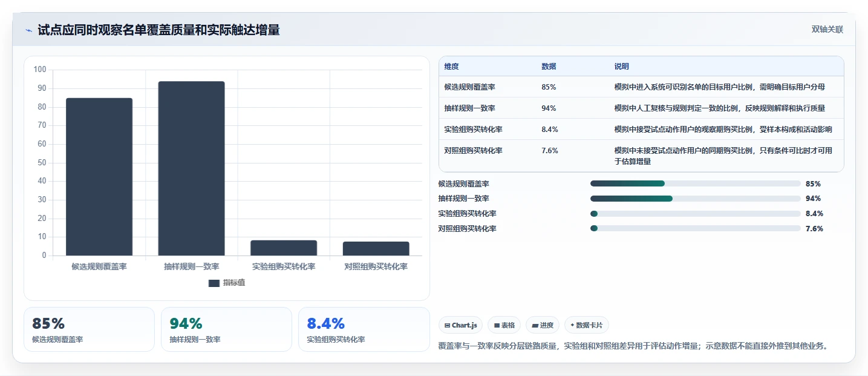Click the 7.6% value in table
868x376 pixels.
click(550, 151)
